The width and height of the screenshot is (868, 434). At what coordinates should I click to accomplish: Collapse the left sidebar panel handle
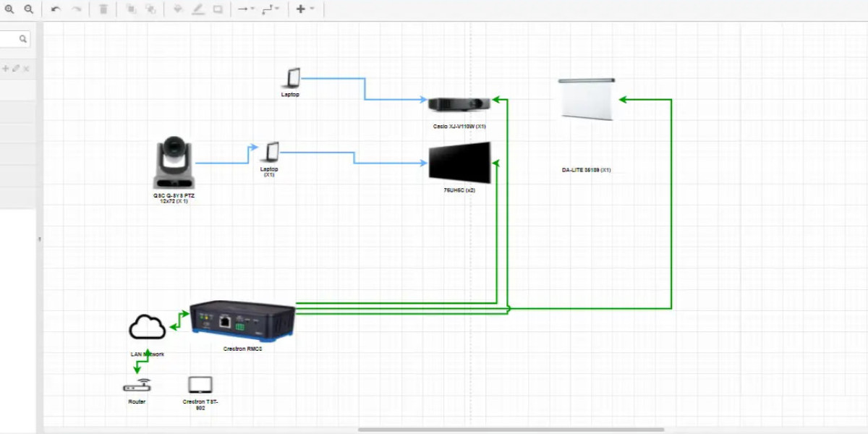[x=39, y=239]
